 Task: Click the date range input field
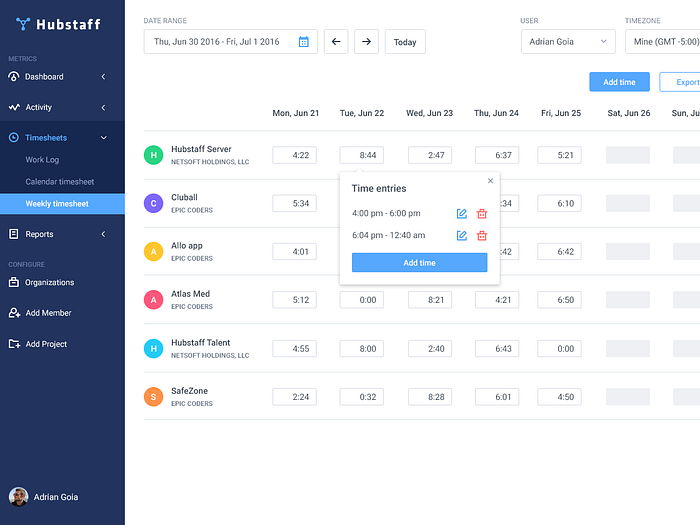[x=230, y=42]
